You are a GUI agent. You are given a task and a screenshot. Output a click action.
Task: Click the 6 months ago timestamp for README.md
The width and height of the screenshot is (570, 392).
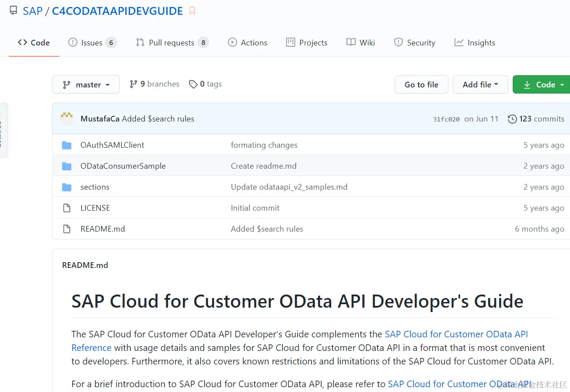click(x=539, y=229)
